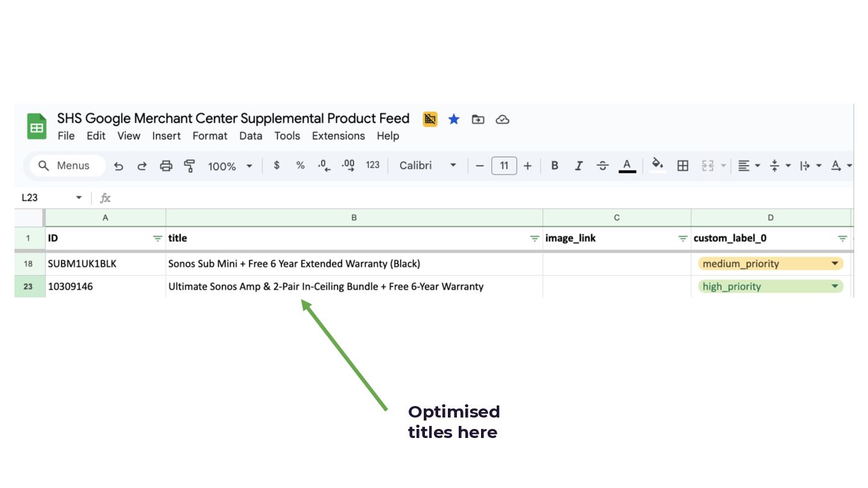Click the merge cells icon
The width and height of the screenshot is (868, 488).
point(708,166)
